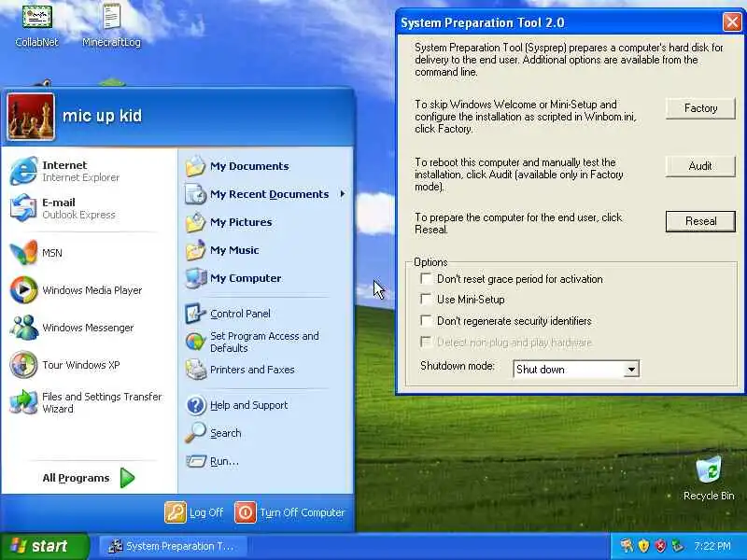Screen dimensions: 747x560
Task: Click the user name mic up kid
Action: tap(102, 116)
